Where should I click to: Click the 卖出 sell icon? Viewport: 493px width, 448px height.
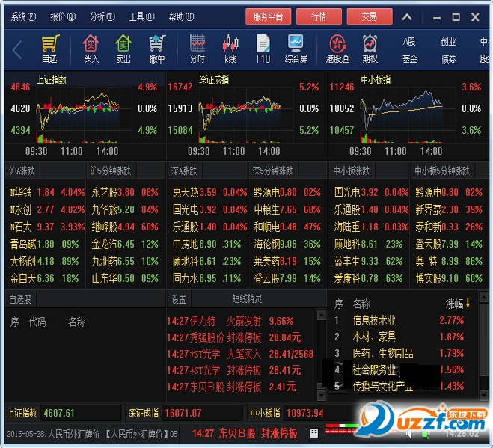[123, 48]
